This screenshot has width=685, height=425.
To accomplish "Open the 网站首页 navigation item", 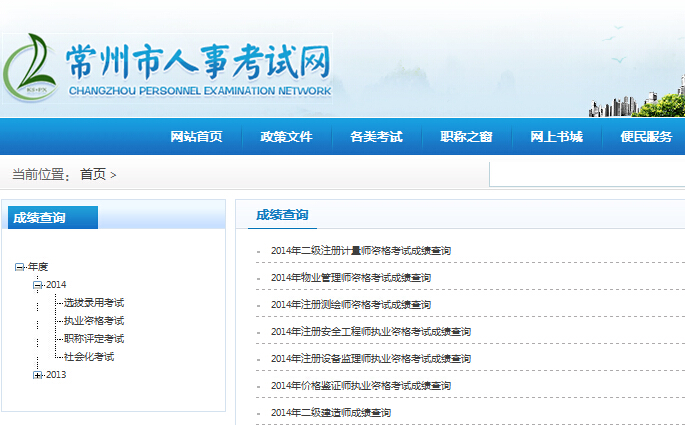I will click(x=197, y=137).
